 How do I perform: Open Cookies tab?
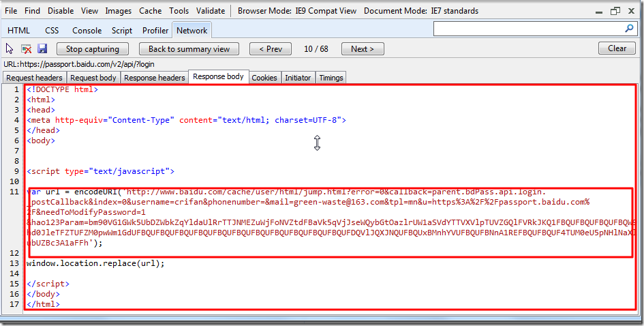coord(264,78)
